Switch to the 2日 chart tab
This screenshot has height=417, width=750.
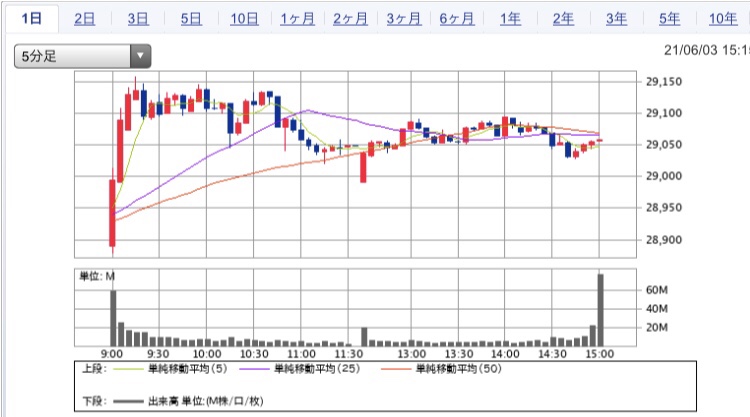tap(85, 19)
